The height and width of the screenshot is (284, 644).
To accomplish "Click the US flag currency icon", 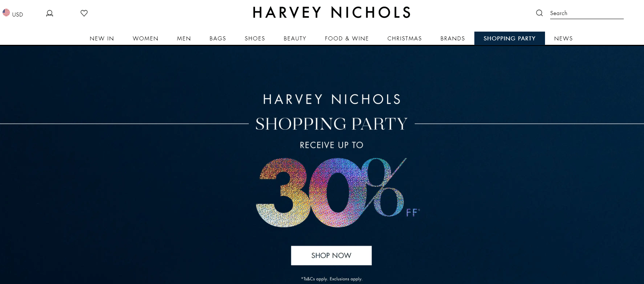I will 6,12.
